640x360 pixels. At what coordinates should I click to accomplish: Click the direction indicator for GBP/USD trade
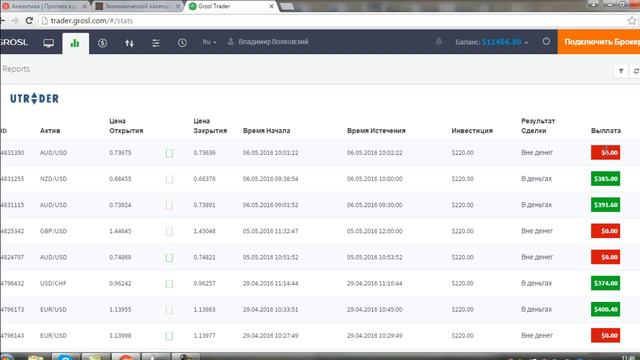click(x=169, y=231)
